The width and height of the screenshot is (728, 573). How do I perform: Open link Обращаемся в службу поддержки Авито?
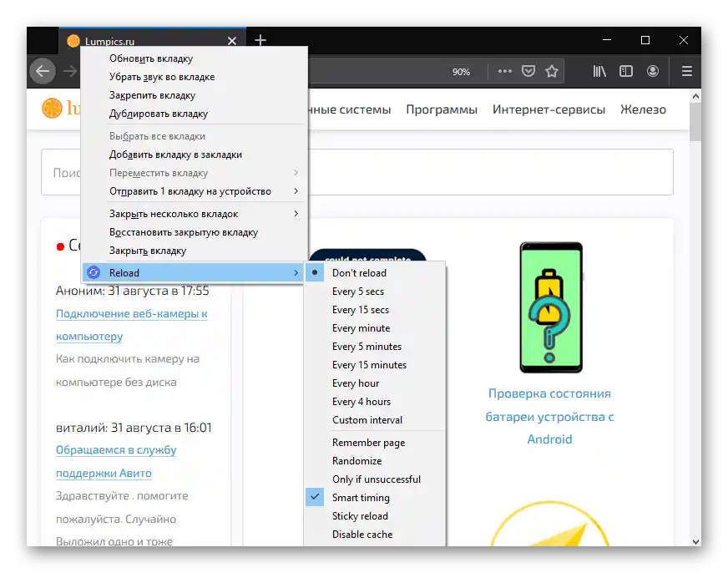coord(116,462)
